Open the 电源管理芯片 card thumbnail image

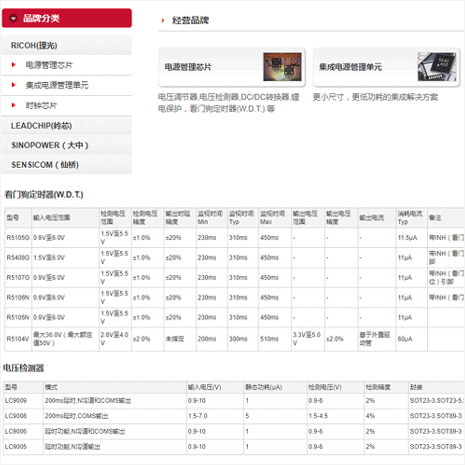pyautogui.click(x=282, y=67)
